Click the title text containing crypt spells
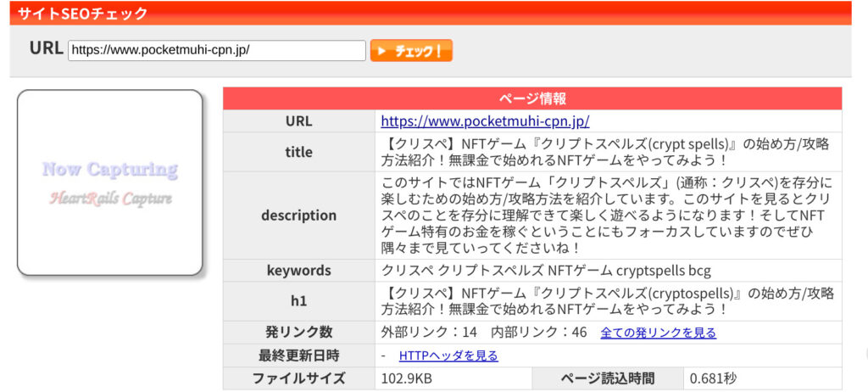The height and width of the screenshot is (392, 868). [607, 152]
